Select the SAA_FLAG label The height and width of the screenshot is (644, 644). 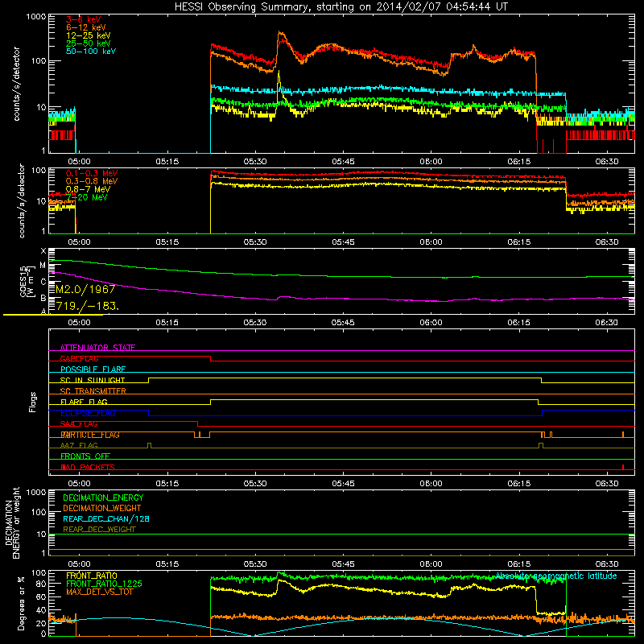tap(79, 424)
